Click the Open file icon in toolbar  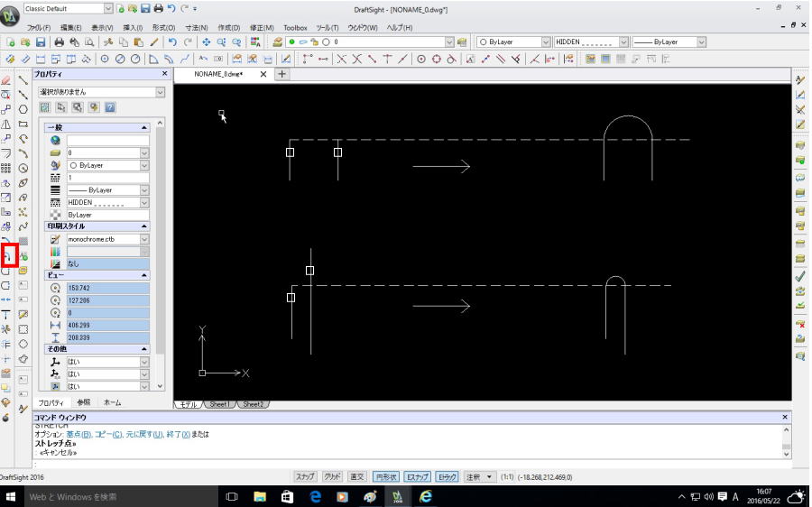tap(25, 41)
